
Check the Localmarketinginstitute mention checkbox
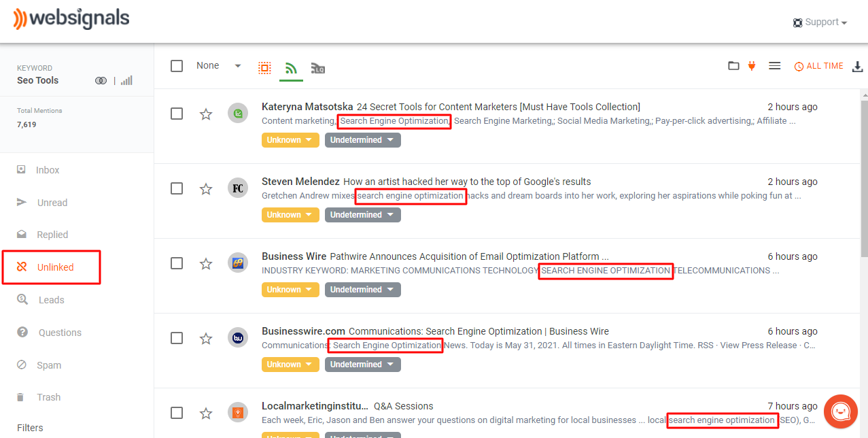177,413
